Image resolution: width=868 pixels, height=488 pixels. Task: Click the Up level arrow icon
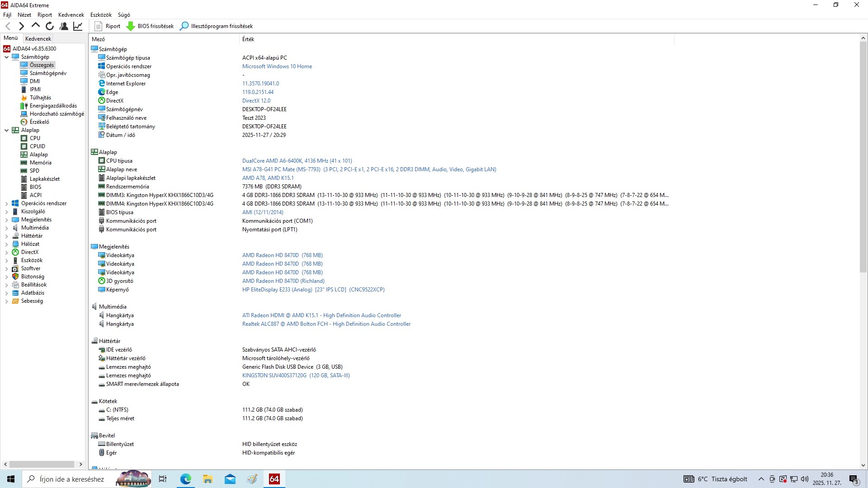(36, 26)
